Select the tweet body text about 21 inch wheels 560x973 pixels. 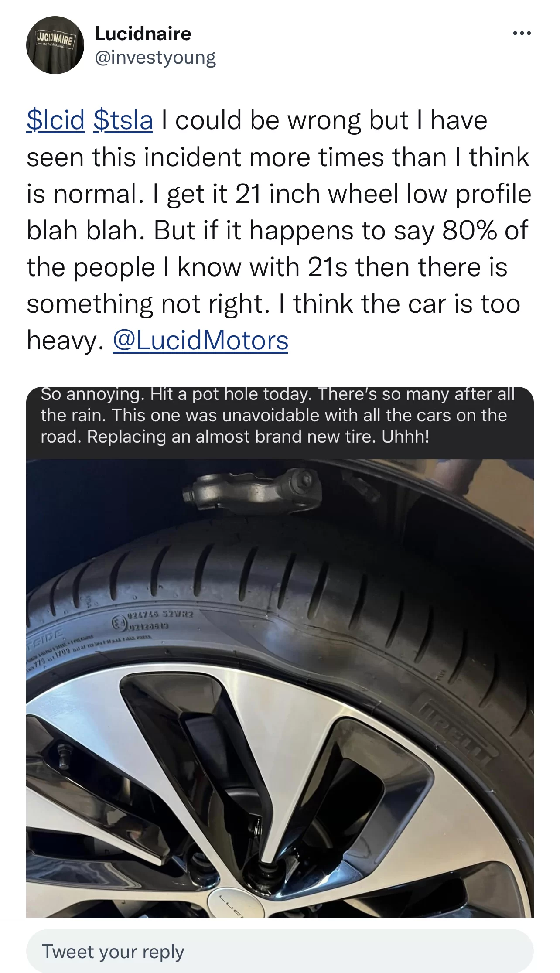click(279, 230)
